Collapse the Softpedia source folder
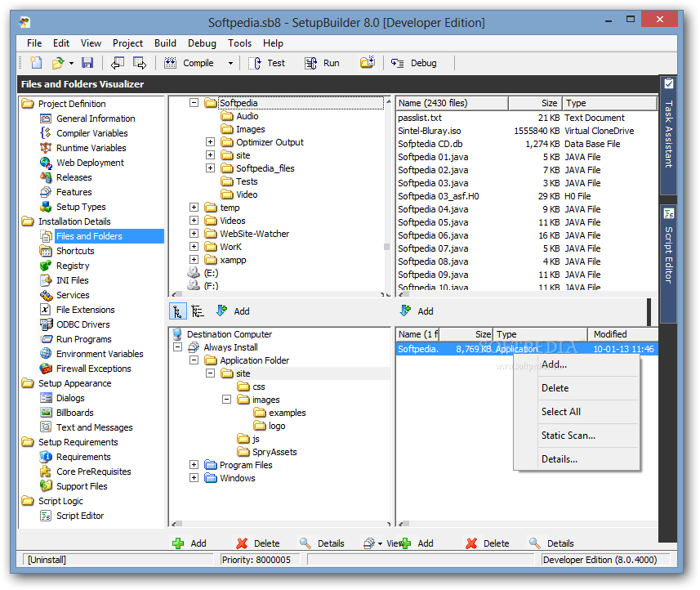The width and height of the screenshot is (700, 590). (194, 103)
